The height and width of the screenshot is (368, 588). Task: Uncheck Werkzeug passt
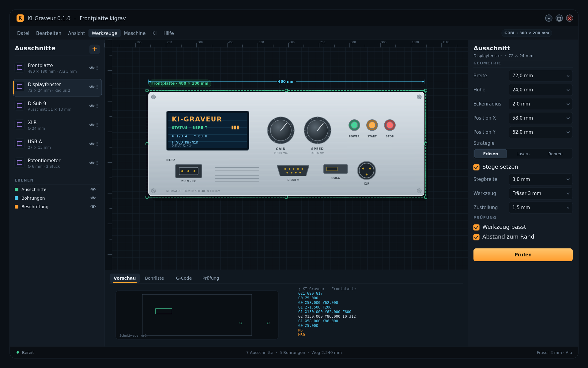pyautogui.click(x=476, y=227)
